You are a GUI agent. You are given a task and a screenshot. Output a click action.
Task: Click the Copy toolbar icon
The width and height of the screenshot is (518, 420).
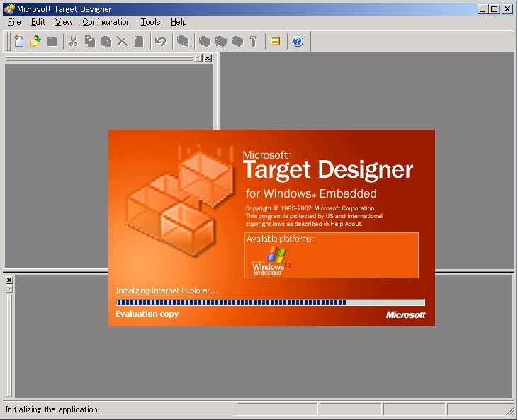(x=90, y=41)
